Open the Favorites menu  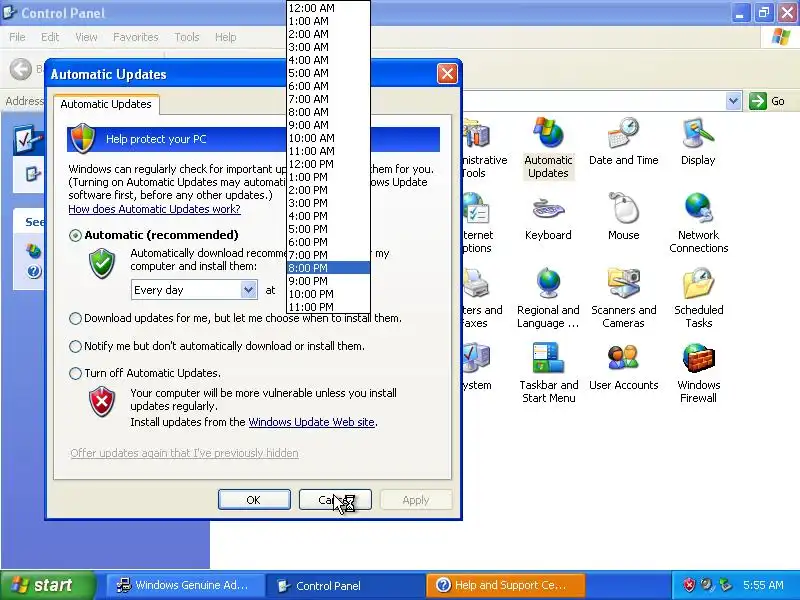tap(136, 37)
